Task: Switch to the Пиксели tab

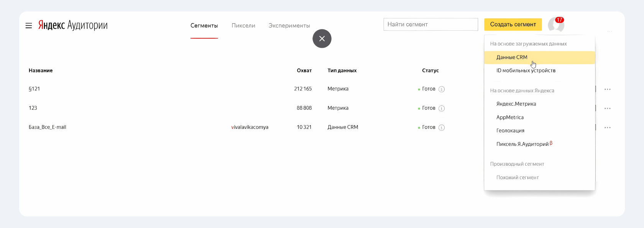Action: coord(243,26)
